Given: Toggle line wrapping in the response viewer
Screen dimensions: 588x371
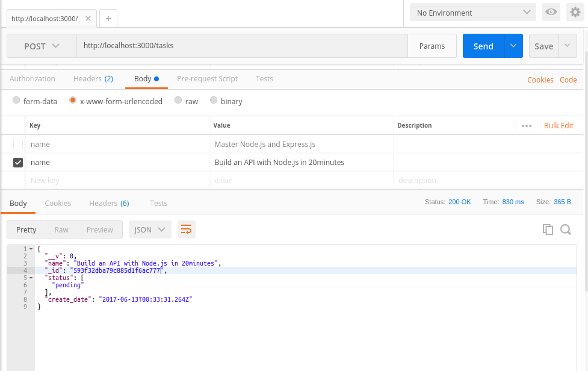Looking at the screenshot, I should coord(186,229).
